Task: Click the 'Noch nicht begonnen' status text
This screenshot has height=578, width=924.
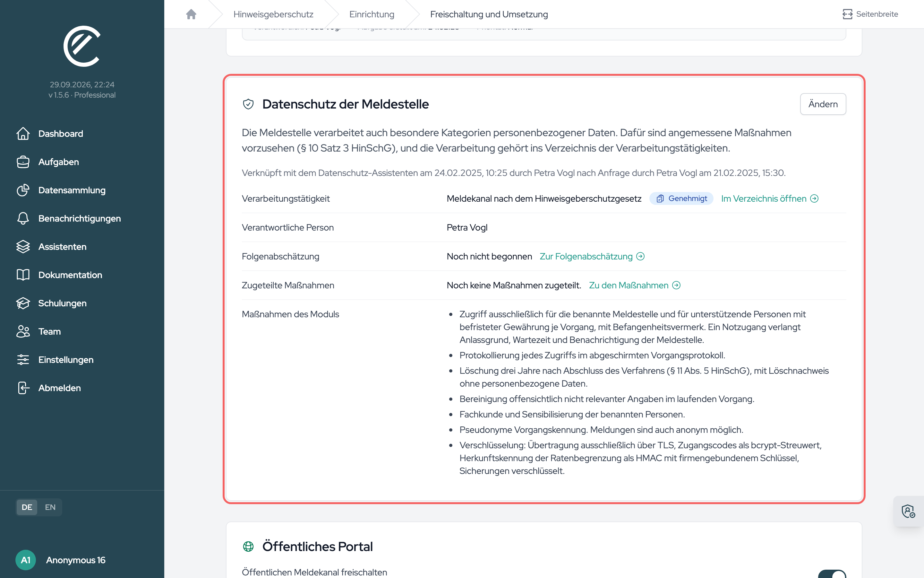Action: 489,256
